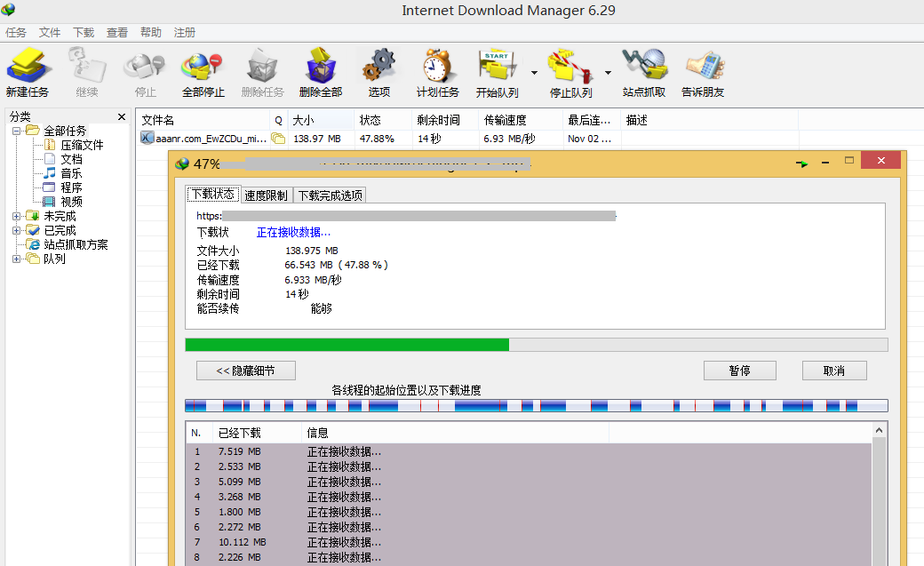Click the thread segments progress bar
Viewport: 924px width, 566px height.
[537, 406]
